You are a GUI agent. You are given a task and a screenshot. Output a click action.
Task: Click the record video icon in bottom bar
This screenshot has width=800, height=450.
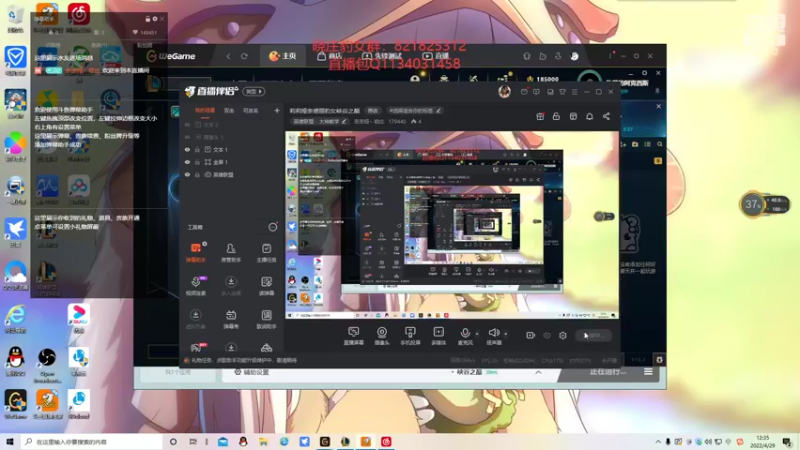tap(531, 335)
